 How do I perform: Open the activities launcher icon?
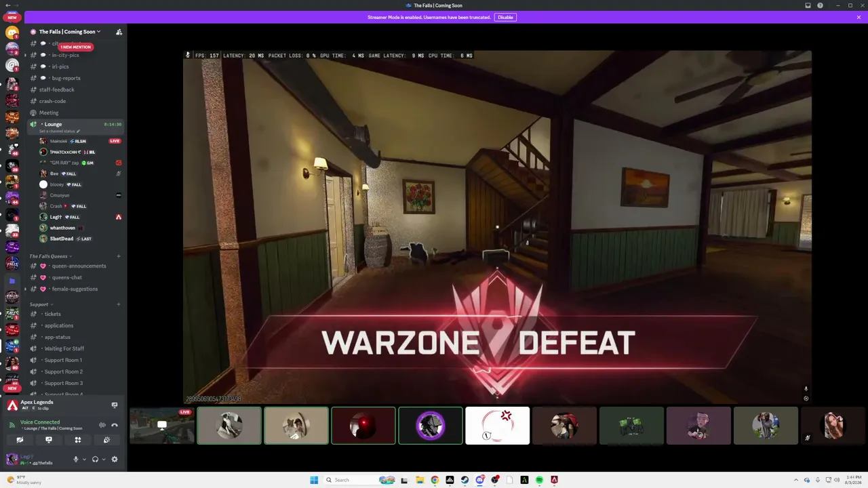pos(78,440)
